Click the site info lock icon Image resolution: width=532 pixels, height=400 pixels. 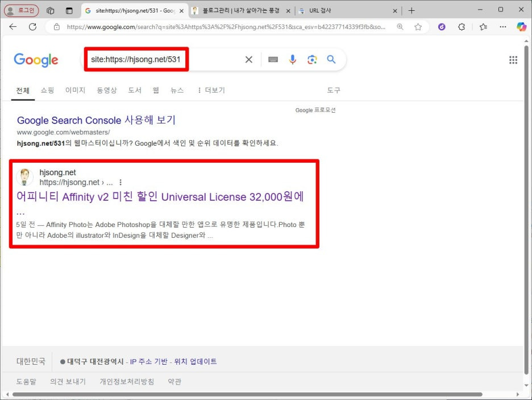[57, 27]
